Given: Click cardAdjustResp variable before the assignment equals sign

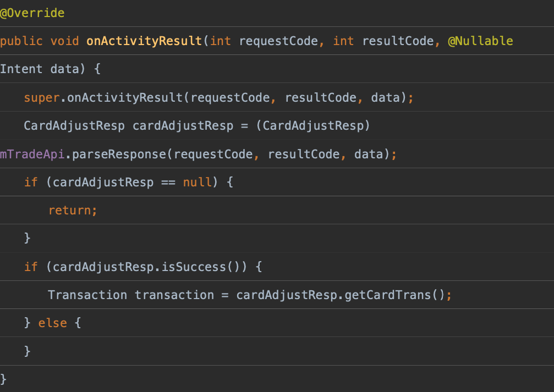Looking at the screenshot, I should point(182,126).
